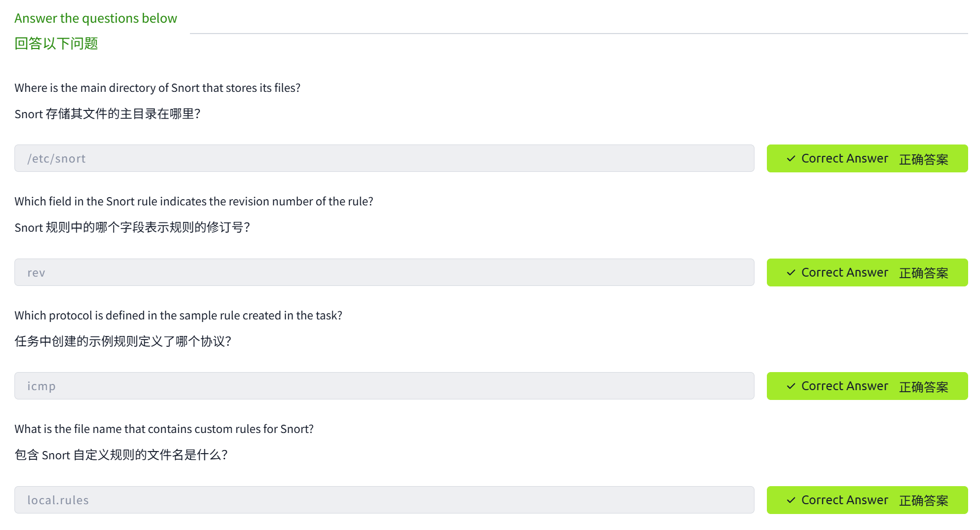Click the green Chinese heading 回答以下问题
This screenshot has width=980, height=530.
tap(56, 44)
